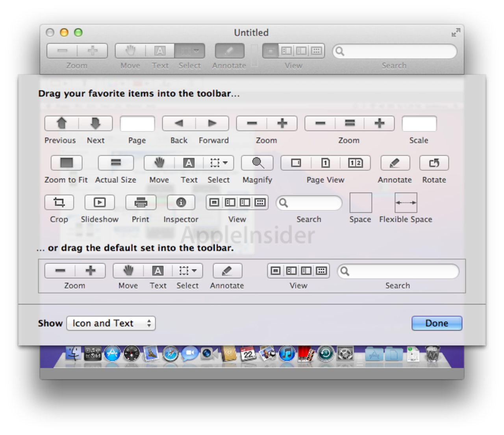
Task: Open the Show Icon and Text dropdown
Action: [111, 323]
